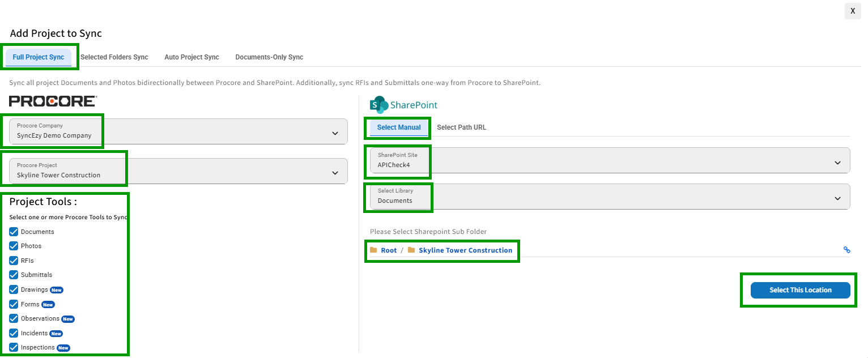Uncheck the Documents tool checkbox

tap(14, 232)
